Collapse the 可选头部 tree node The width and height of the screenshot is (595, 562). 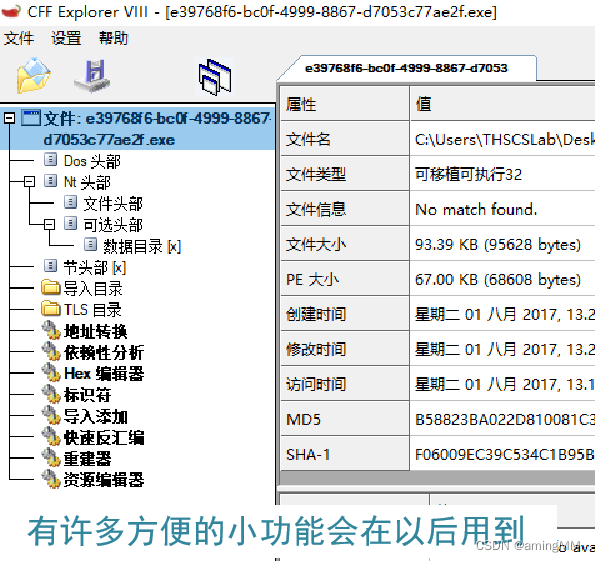point(49,224)
